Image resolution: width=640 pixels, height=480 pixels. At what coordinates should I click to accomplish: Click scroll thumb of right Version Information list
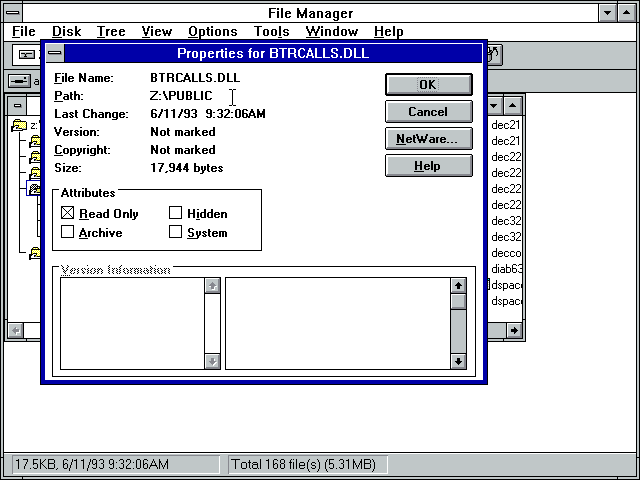pos(458,302)
